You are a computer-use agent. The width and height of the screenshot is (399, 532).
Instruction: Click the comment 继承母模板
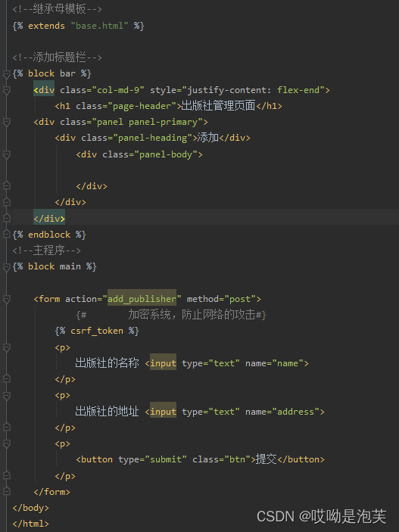[57, 9]
